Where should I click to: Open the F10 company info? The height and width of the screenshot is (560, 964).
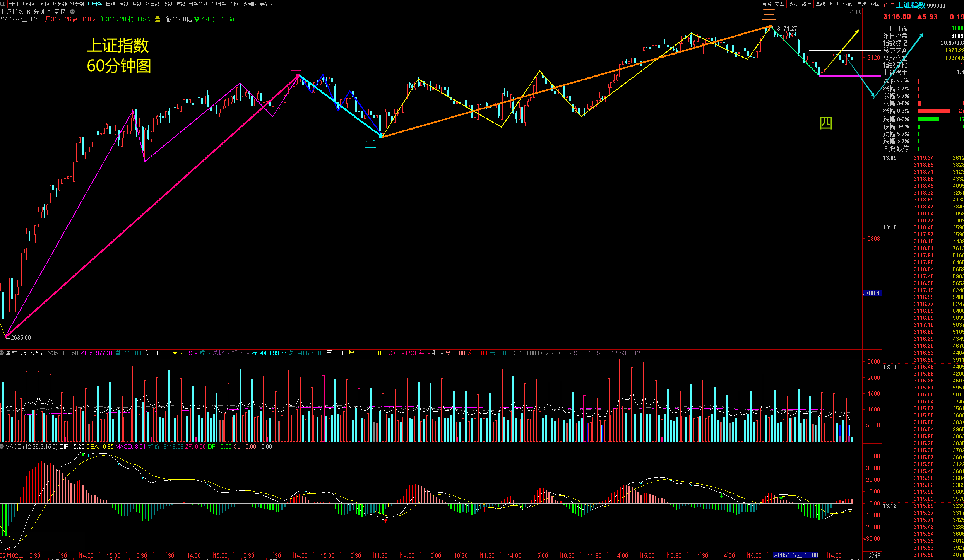pyautogui.click(x=834, y=4)
